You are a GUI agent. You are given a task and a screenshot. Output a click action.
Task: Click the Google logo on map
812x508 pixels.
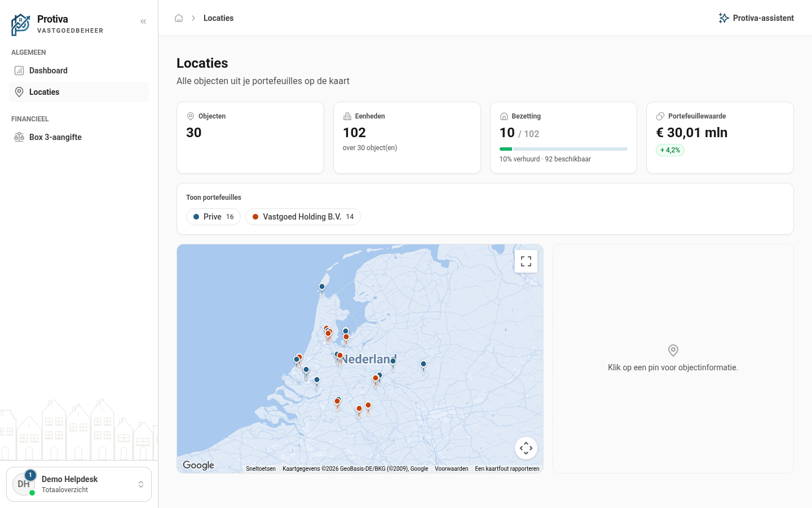click(198, 465)
